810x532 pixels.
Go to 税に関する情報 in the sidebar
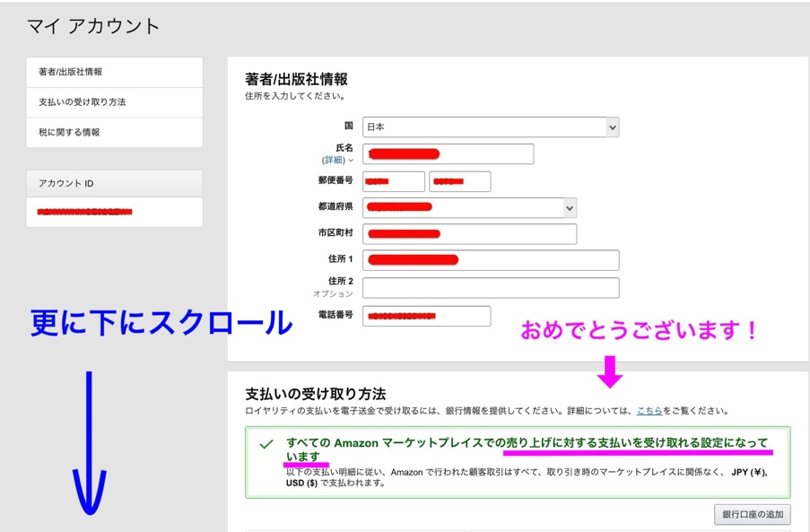(115, 133)
